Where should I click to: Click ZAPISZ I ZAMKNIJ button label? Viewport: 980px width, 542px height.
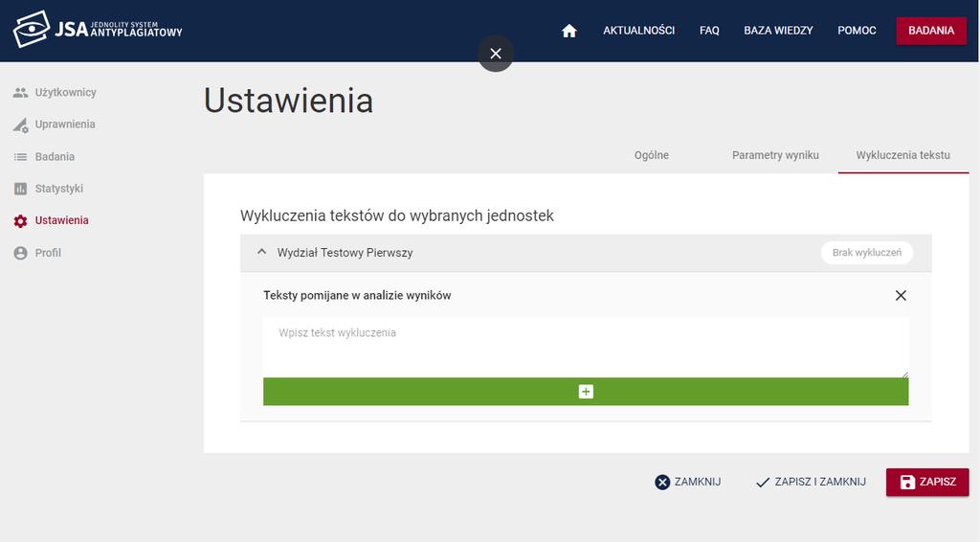click(x=820, y=482)
